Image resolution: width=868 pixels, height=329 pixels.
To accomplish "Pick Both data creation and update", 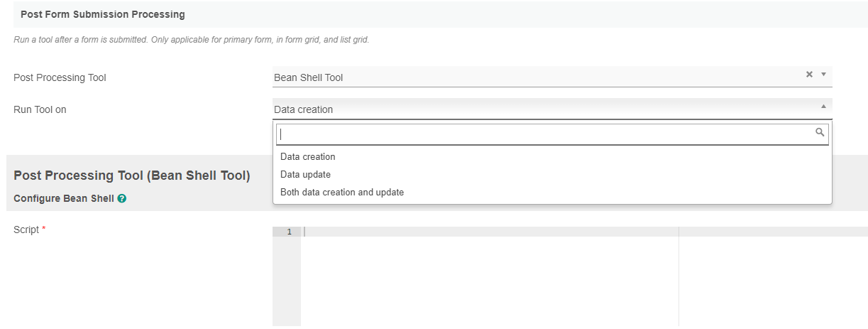I will click(342, 193).
